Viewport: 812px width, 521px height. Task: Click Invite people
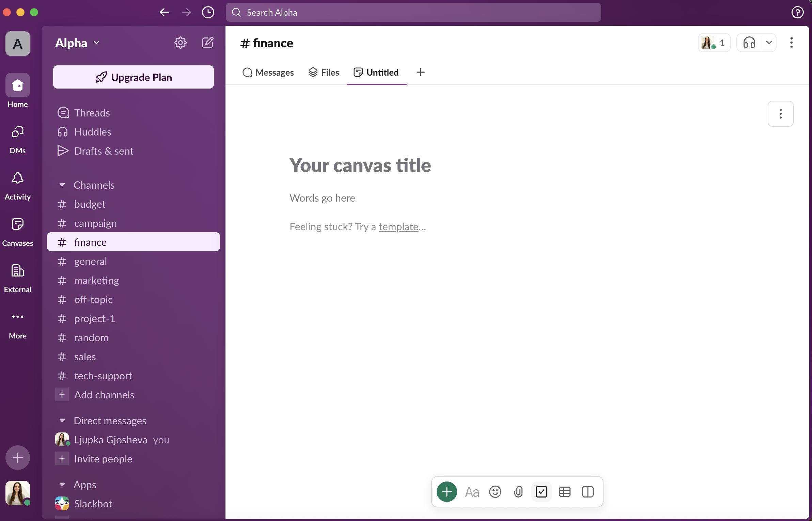(134, 459)
